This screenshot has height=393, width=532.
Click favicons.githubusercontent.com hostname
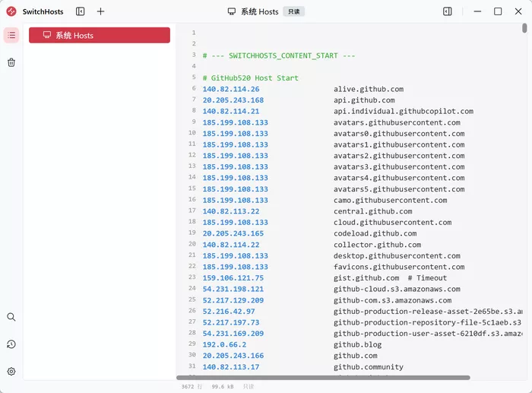pyautogui.click(x=399, y=267)
